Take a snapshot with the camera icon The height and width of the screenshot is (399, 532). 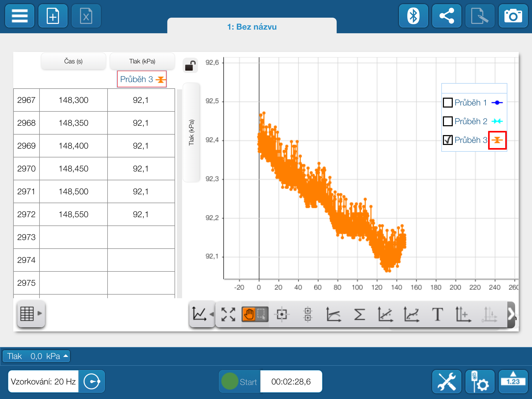tap(513, 16)
